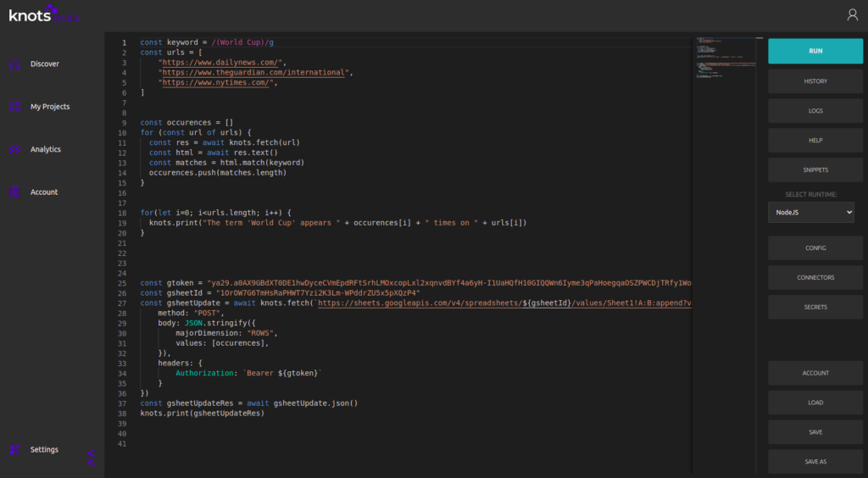This screenshot has width=868, height=478.
Task: Click 'knots.print(gsheetUpdateRes)' line
Action: (202, 413)
